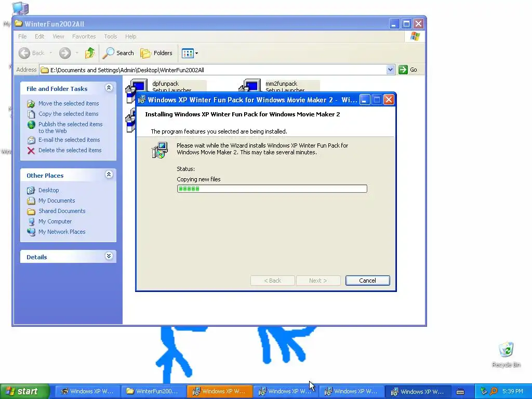Image resolution: width=532 pixels, height=399 pixels.
Task: Expand the address bar dropdown
Action: point(390,70)
